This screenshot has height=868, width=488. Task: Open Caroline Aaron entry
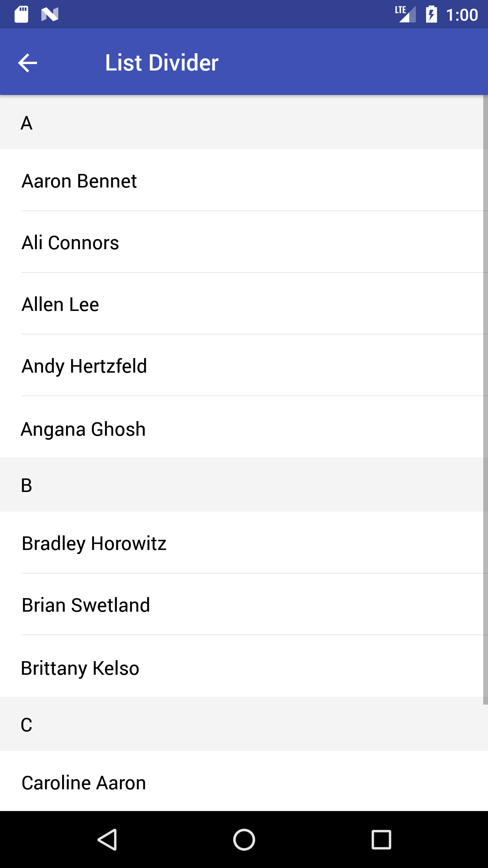coord(84,783)
